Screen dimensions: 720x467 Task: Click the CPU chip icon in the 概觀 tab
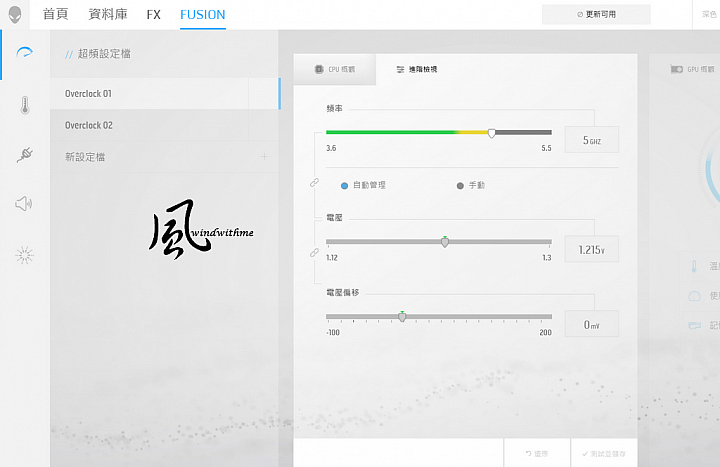(319, 69)
